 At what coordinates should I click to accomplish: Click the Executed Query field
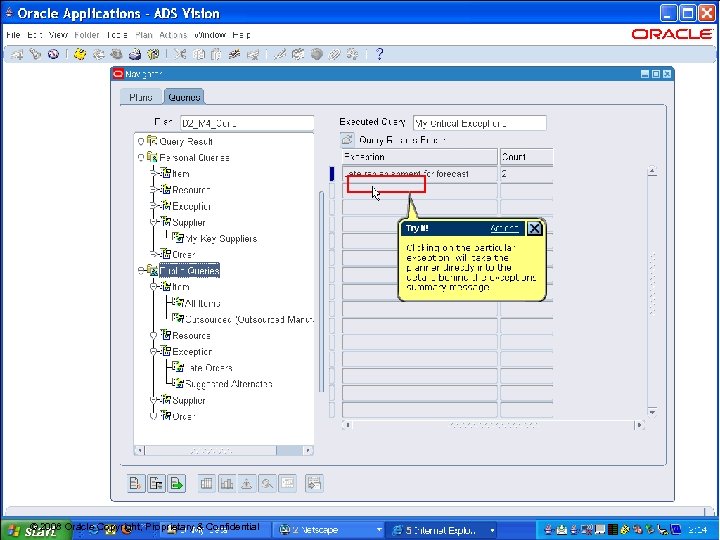coord(479,124)
